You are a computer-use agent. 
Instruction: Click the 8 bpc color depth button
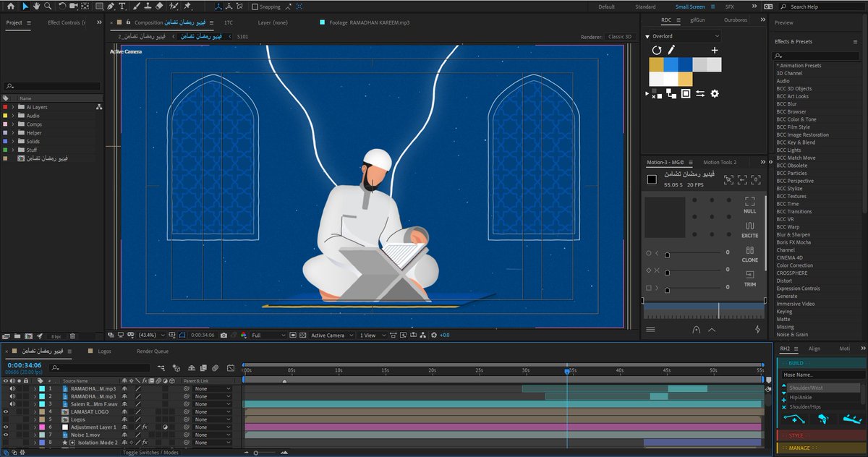click(56, 336)
